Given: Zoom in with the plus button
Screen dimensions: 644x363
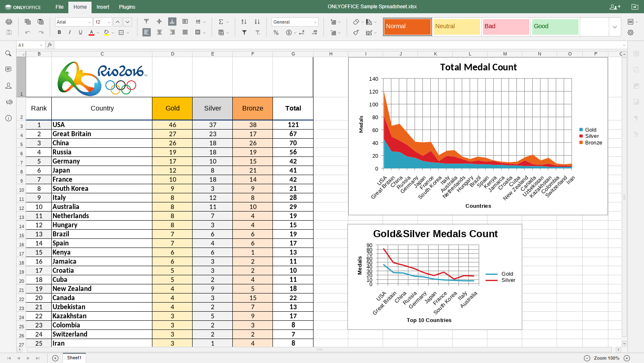Looking at the screenshot, I should (x=627, y=358).
